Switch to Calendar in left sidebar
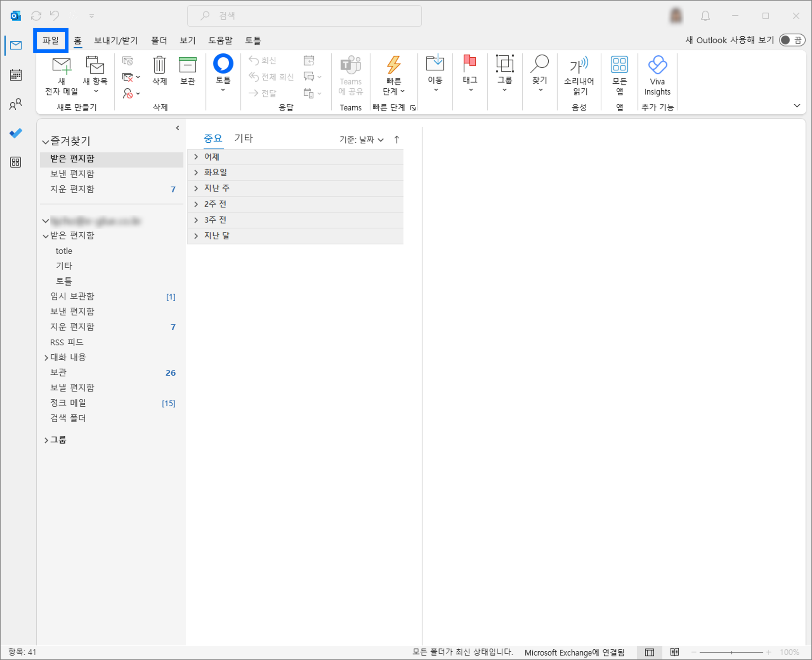This screenshot has width=812, height=660. pos(16,75)
